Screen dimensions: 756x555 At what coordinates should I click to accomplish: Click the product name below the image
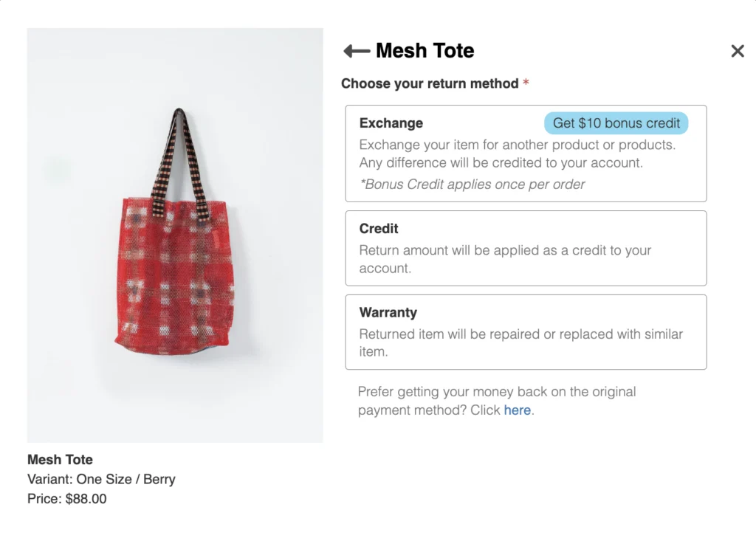60,460
